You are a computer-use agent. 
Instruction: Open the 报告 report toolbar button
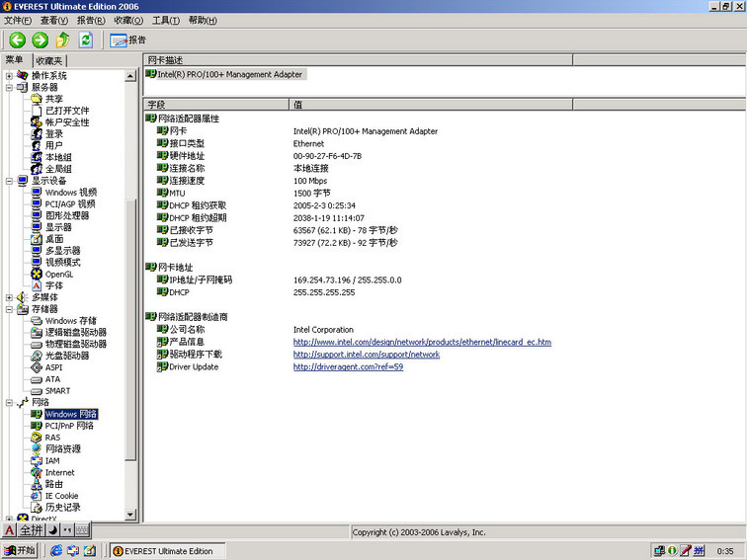[x=127, y=40]
